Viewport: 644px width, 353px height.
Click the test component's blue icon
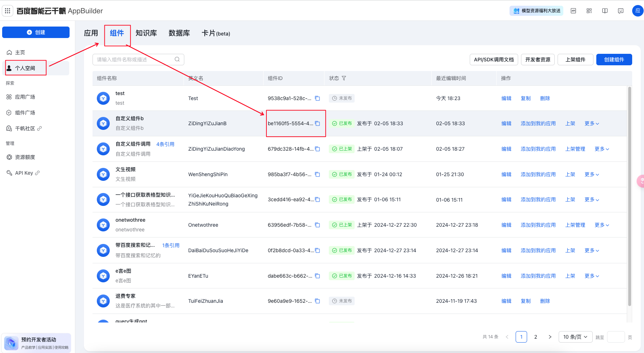[103, 98]
